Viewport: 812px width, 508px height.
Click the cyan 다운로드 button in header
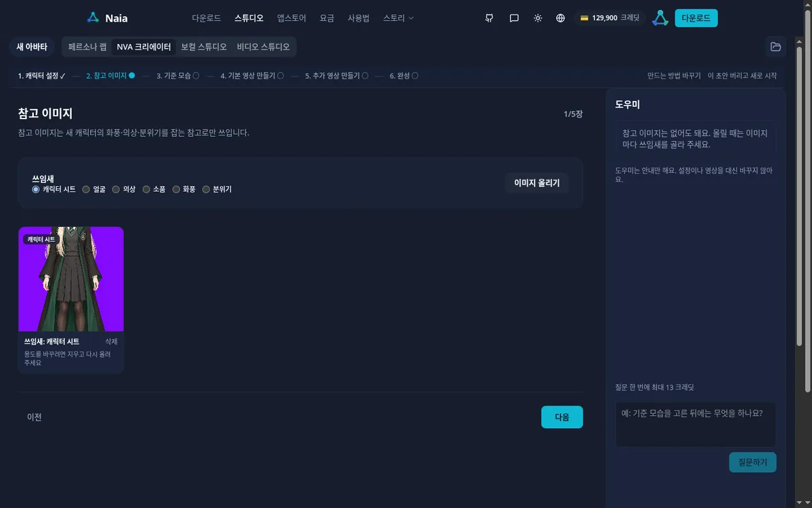(696, 18)
